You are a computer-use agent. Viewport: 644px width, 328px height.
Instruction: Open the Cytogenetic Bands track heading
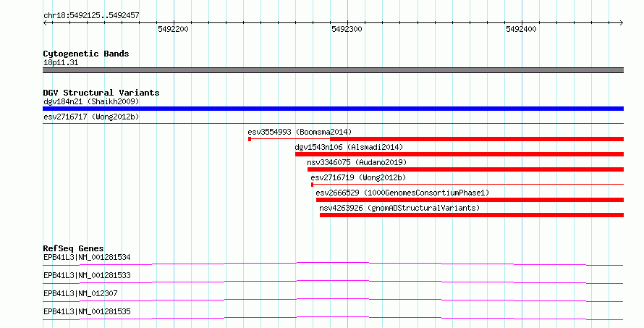[86, 54]
